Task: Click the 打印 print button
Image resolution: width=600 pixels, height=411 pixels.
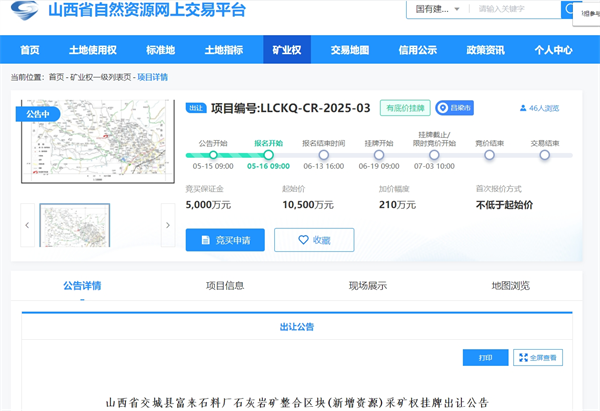Action: point(485,357)
